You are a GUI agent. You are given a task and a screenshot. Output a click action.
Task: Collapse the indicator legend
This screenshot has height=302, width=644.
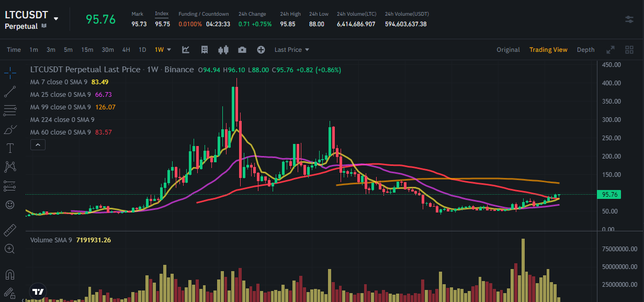pyautogui.click(x=38, y=144)
